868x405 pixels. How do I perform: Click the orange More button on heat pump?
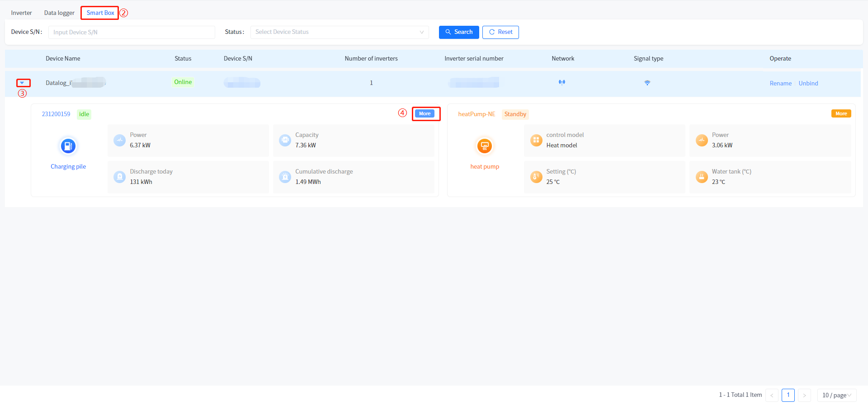pyautogui.click(x=841, y=113)
